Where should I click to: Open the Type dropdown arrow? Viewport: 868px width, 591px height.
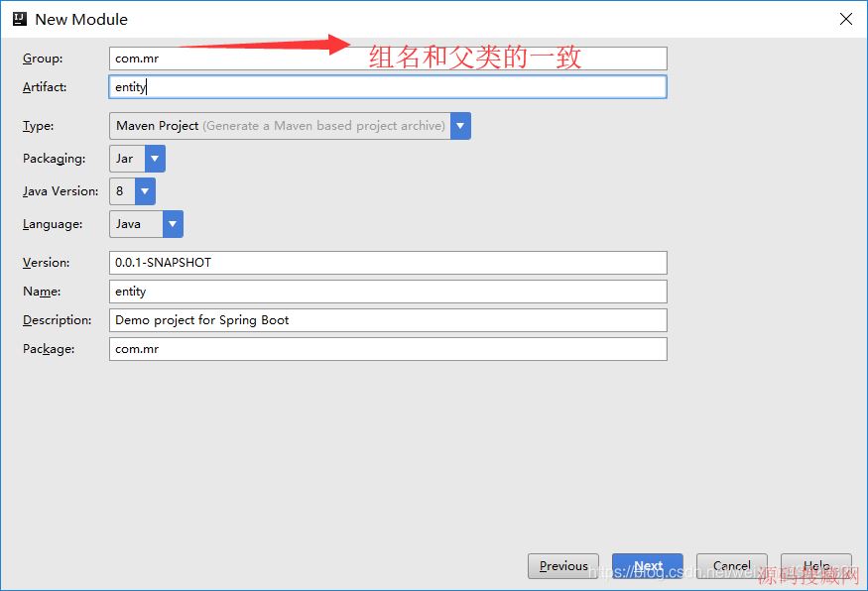460,126
